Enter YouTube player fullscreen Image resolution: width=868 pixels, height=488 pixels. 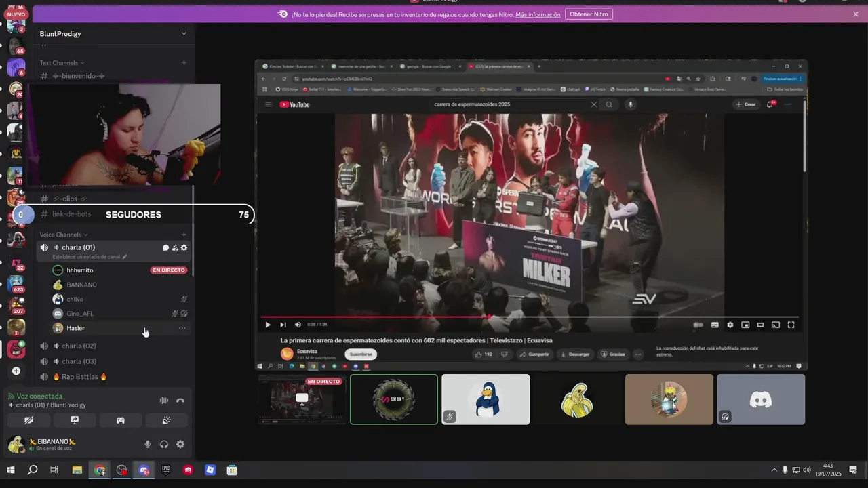coord(791,325)
